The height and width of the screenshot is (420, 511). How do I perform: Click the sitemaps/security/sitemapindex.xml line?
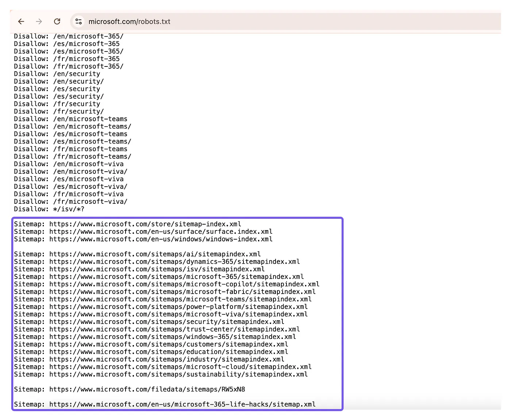149,322
